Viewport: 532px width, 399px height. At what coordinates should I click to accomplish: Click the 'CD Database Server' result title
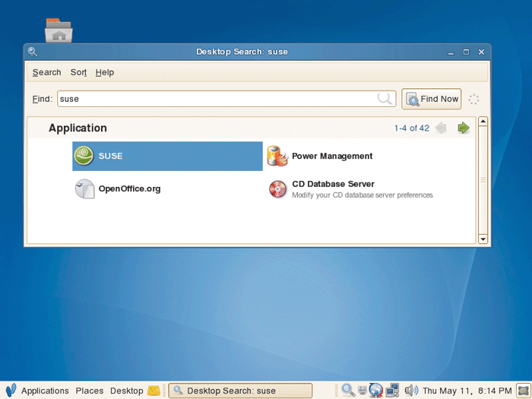(x=333, y=184)
